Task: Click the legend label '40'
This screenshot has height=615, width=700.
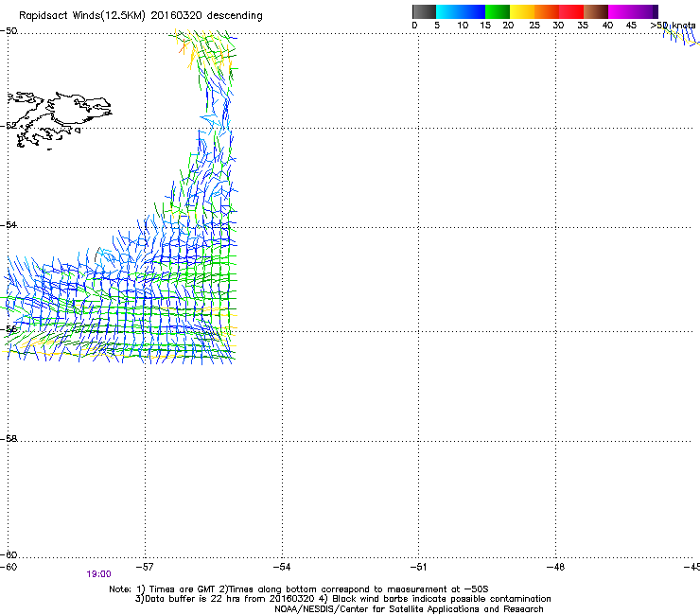Action: pyautogui.click(x=607, y=26)
